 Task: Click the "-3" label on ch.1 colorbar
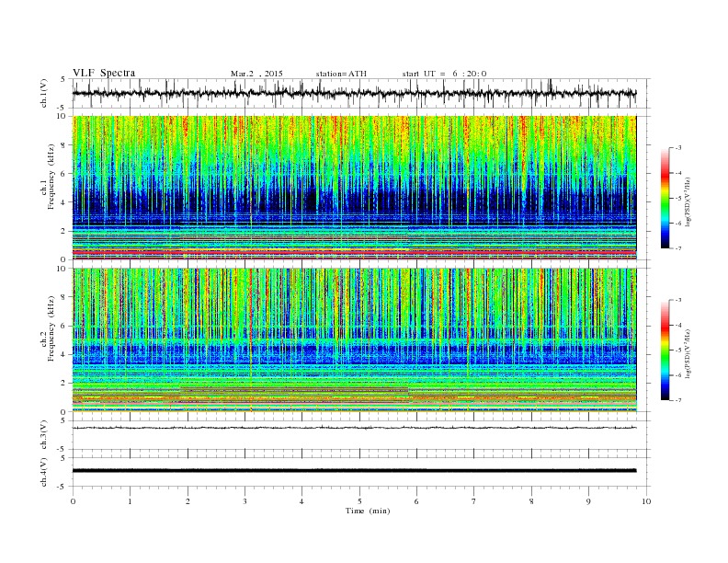[x=677, y=148]
